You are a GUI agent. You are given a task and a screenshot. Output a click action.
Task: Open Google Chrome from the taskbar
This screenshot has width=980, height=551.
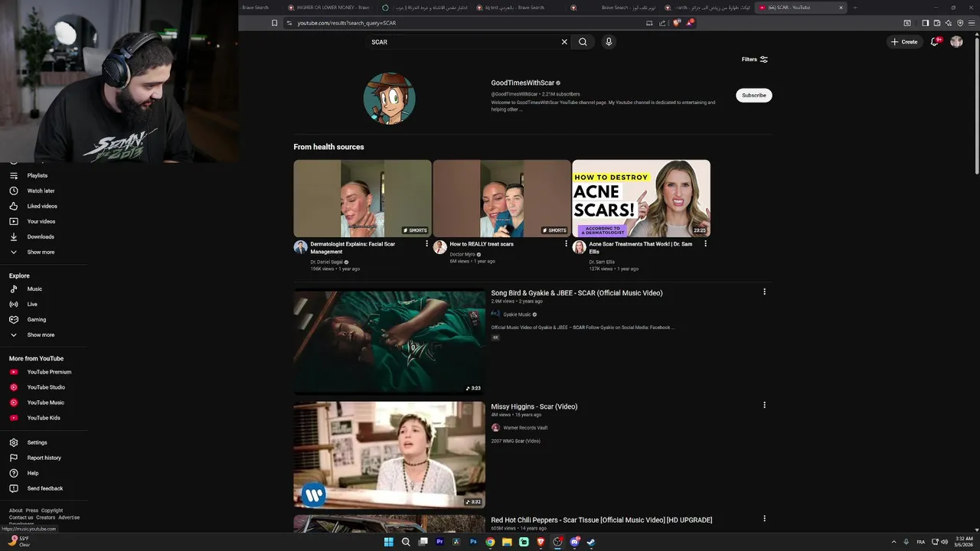click(x=490, y=542)
